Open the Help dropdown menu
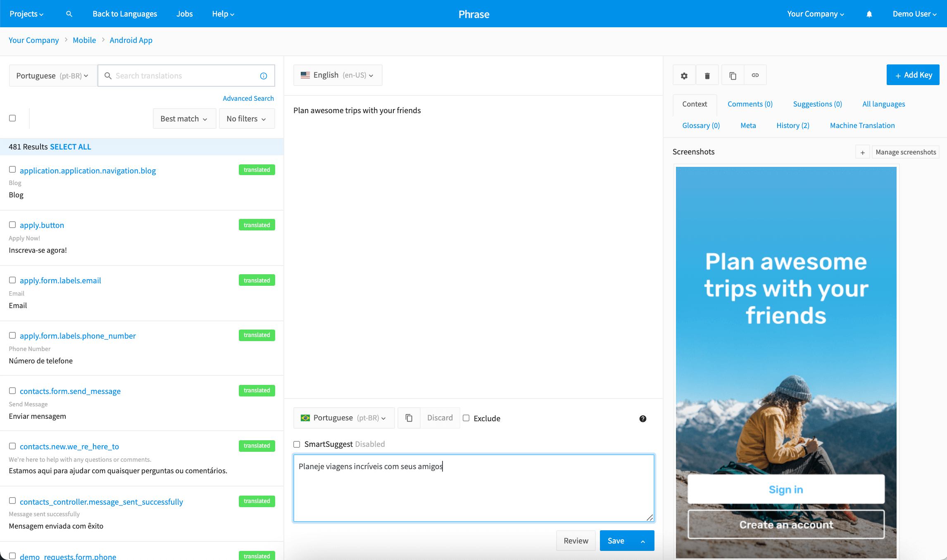The height and width of the screenshot is (560, 947). point(223,14)
